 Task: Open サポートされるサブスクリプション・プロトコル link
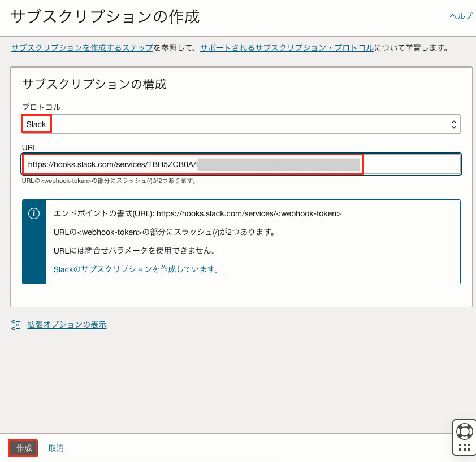(287, 48)
